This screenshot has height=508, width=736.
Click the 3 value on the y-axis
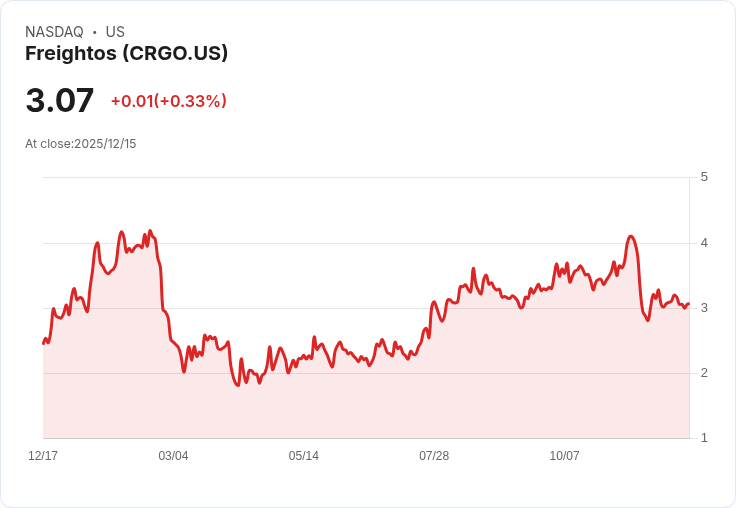point(704,308)
